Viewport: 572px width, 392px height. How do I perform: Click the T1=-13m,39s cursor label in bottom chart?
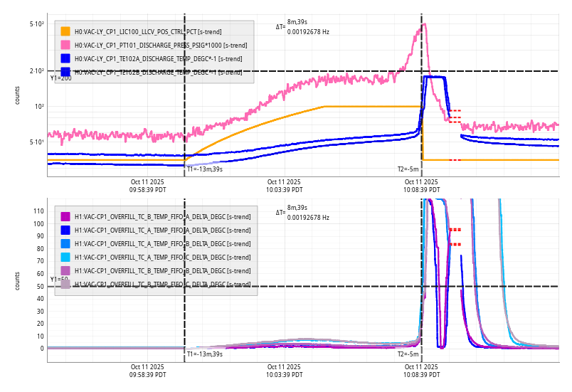tap(204, 354)
